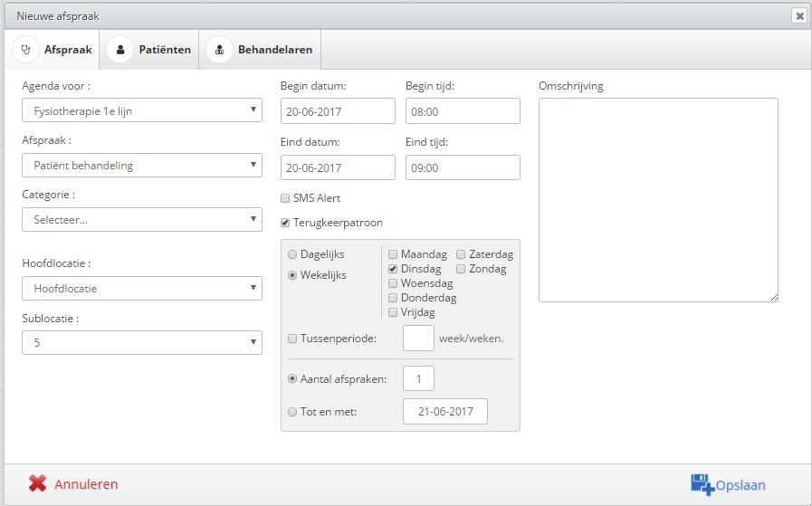812x506 pixels.
Task: Click the stethoscope icon on Afspraak tab
Action: coord(25,50)
